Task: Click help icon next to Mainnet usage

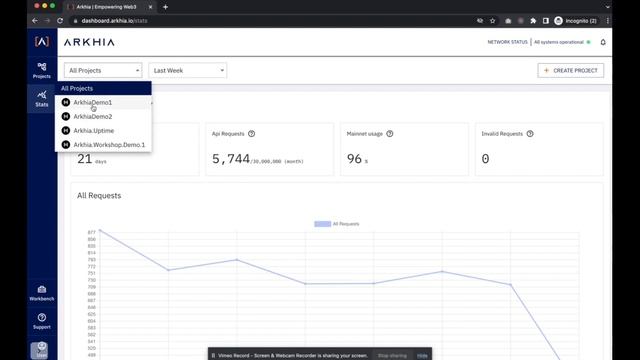Action: 390,133
